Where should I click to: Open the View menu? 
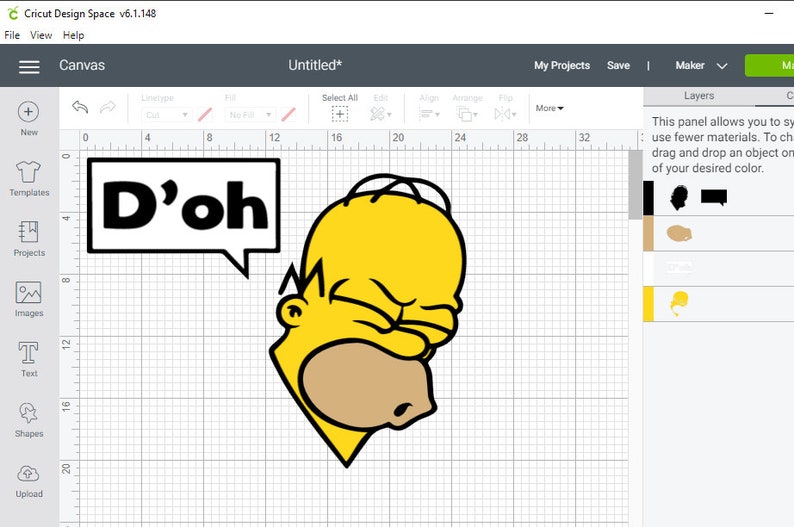41,35
